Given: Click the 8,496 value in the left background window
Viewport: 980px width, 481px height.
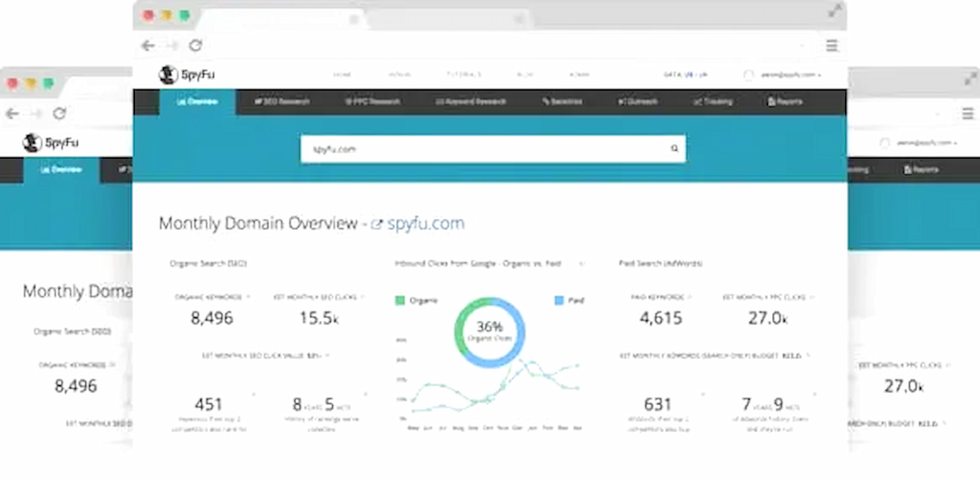Looking at the screenshot, I should tap(75, 386).
